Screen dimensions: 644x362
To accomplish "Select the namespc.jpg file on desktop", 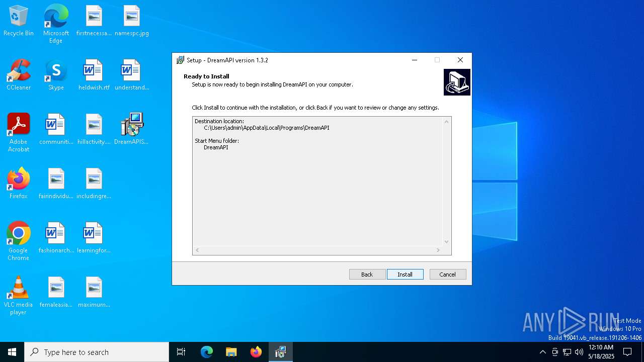I will (131, 21).
